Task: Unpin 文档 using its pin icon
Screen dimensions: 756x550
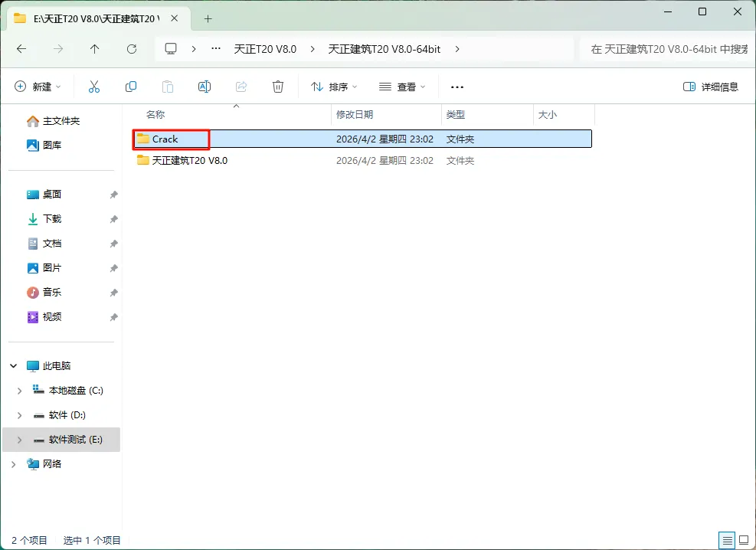Action: 114,244
